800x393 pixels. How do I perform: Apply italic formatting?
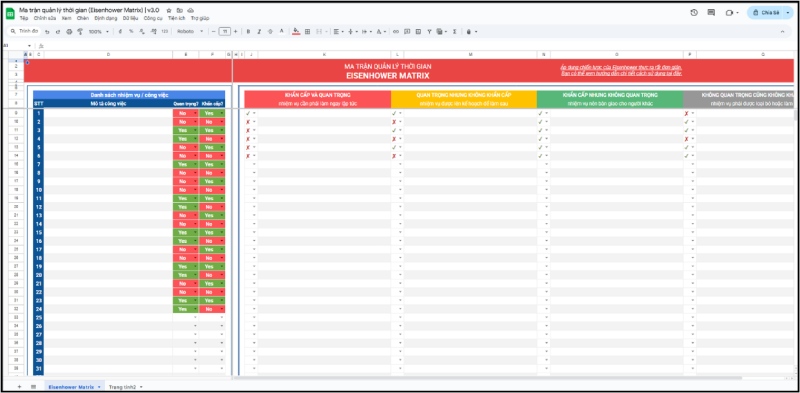click(259, 32)
